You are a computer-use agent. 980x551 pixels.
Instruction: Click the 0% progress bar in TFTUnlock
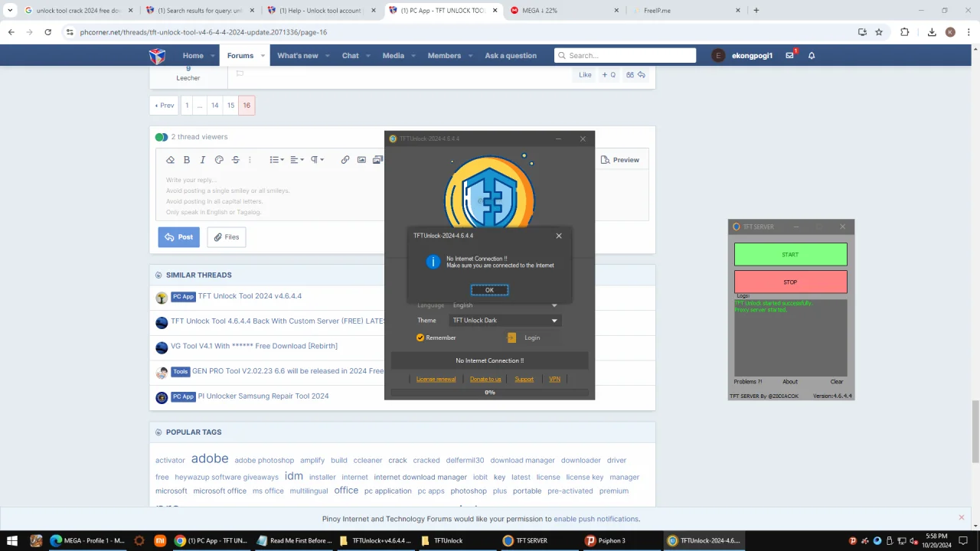490,393
